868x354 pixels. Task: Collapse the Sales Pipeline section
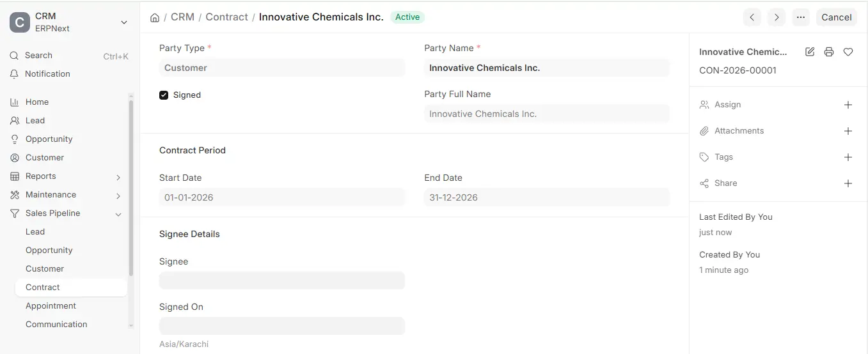(x=118, y=214)
